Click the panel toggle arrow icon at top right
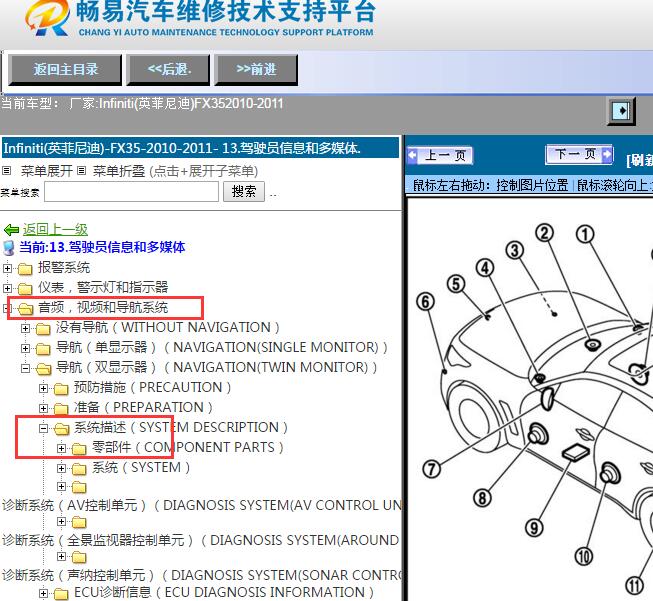 [x=621, y=111]
